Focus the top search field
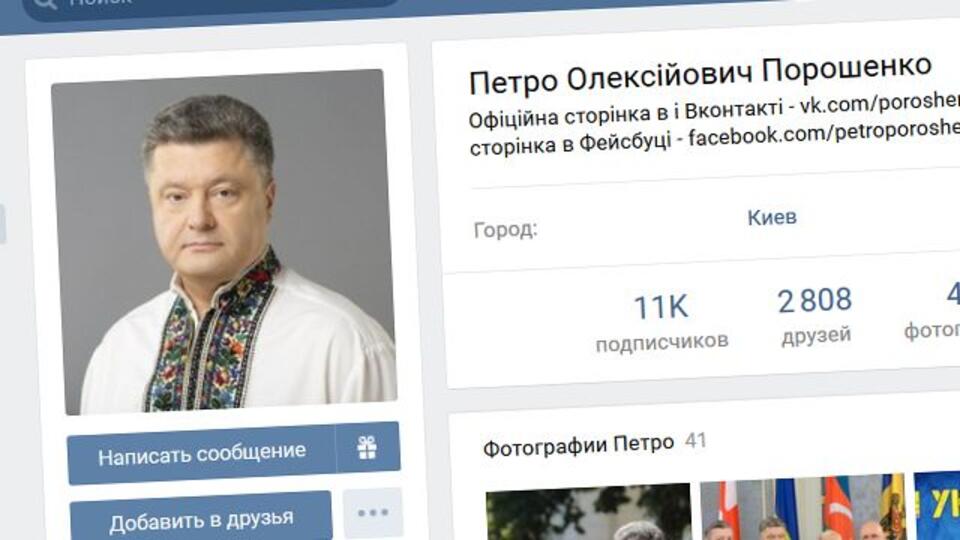The width and height of the screenshot is (960, 540). (211, 5)
